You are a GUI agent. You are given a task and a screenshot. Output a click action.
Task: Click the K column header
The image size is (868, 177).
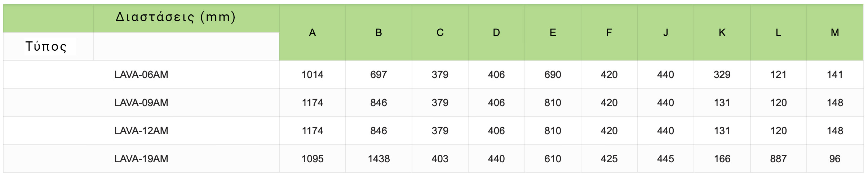(722, 33)
